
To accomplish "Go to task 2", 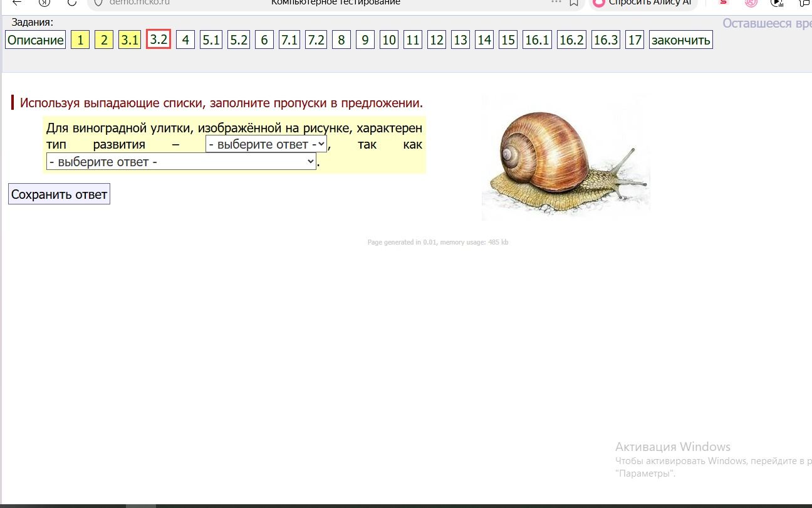I will tap(104, 40).
